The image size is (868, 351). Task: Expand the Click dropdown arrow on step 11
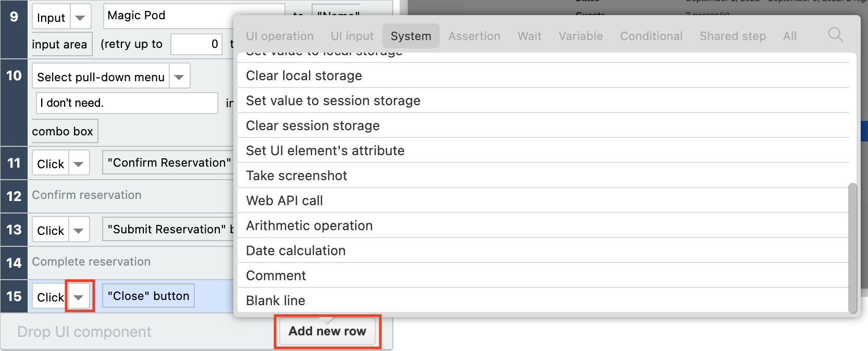coord(79,164)
